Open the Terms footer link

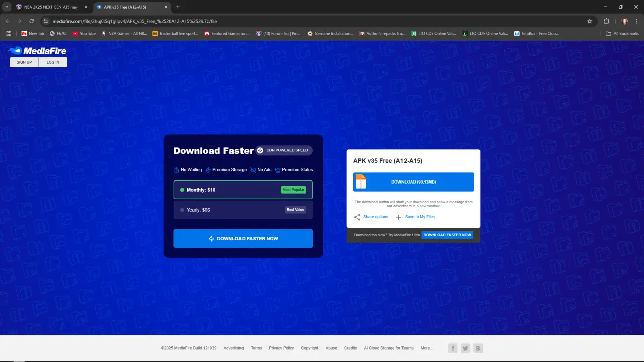click(x=256, y=348)
